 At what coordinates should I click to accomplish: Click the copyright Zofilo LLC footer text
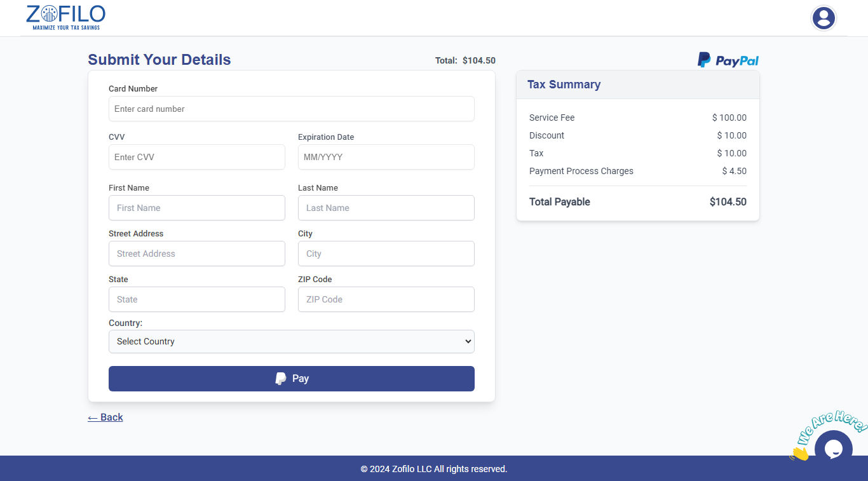click(x=434, y=469)
